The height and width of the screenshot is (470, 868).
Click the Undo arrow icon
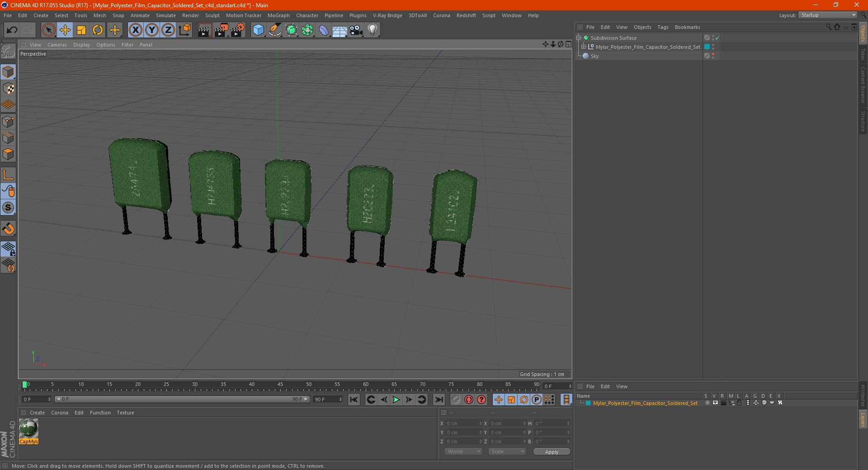(x=12, y=30)
